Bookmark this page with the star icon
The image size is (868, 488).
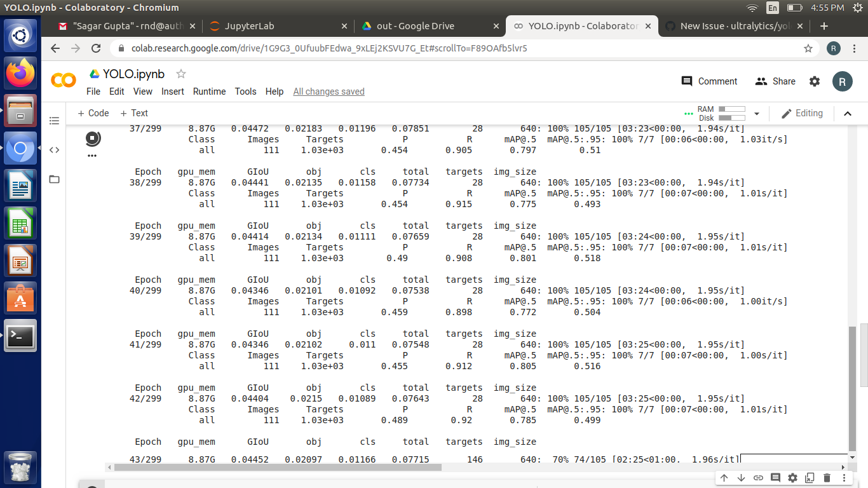click(x=808, y=48)
